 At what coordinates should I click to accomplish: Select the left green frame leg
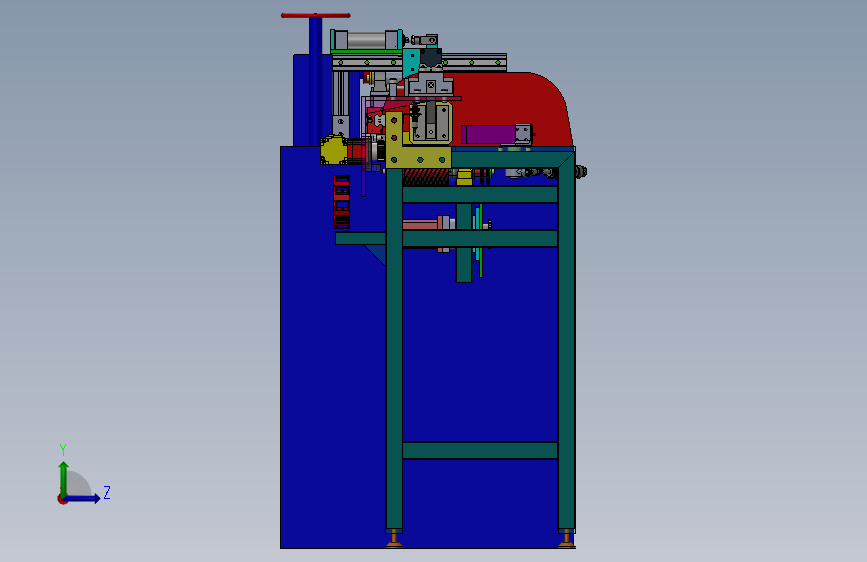pos(394,348)
